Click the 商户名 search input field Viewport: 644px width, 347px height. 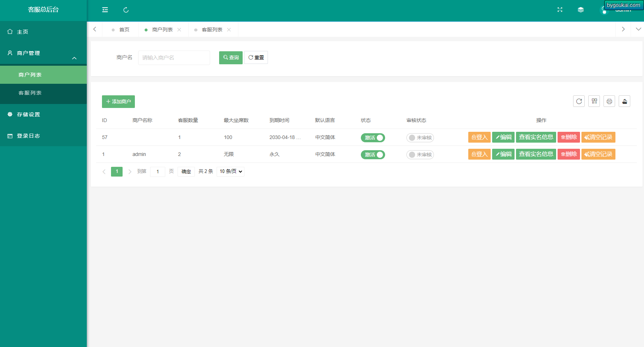pyautogui.click(x=174, y=58)
